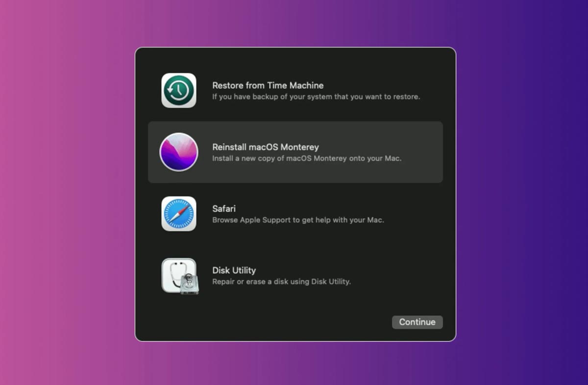Choose the "Disk Utility" option title
Image resolution: width=588 pixels, height=385 pixels.
[x=234, y=270]
